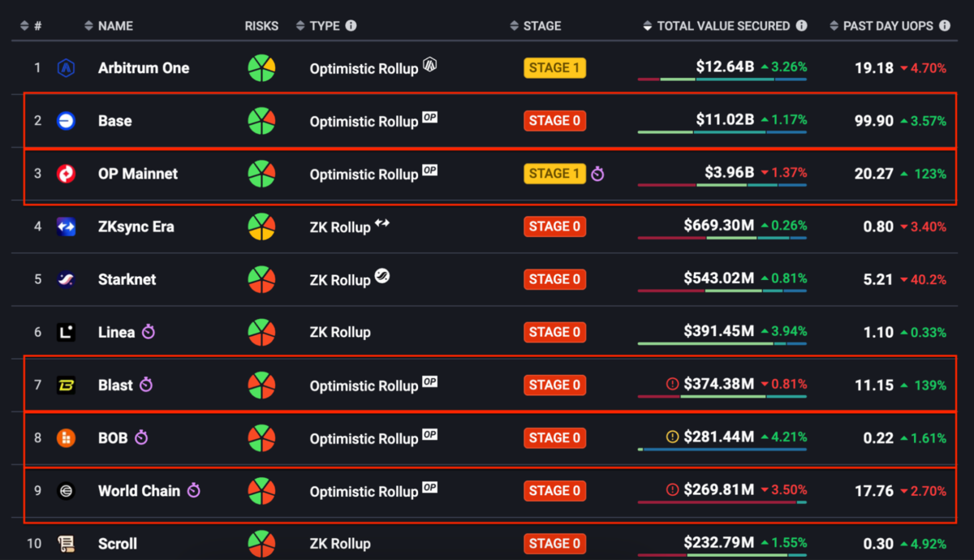Click the STAGE 0 badge for Scroll

point(554,544)
